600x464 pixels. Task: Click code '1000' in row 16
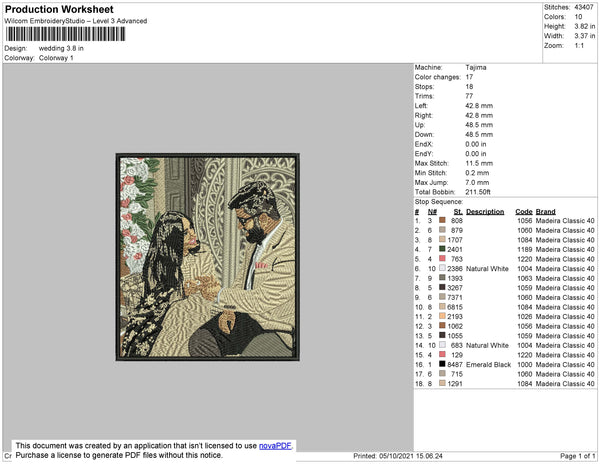click(x=525, y=365)
